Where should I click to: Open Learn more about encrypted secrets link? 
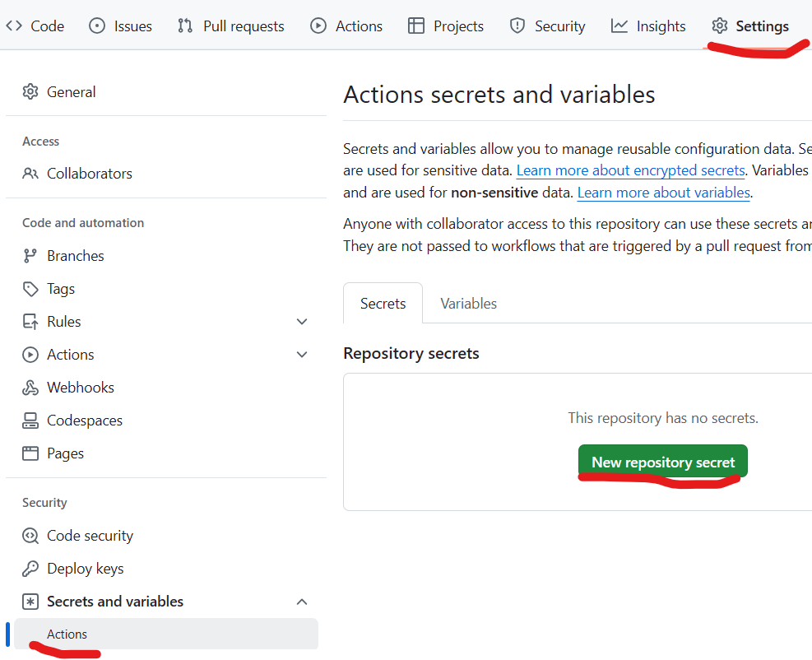pos(631,170)
